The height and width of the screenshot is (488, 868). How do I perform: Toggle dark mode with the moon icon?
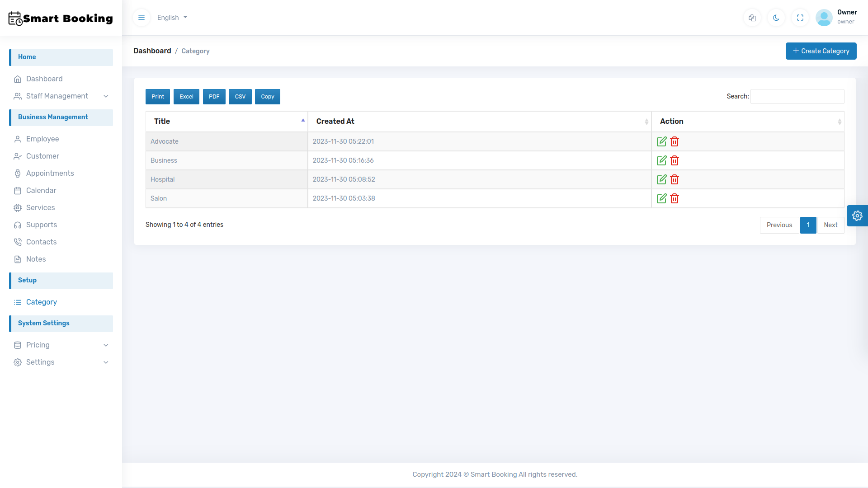776,18
